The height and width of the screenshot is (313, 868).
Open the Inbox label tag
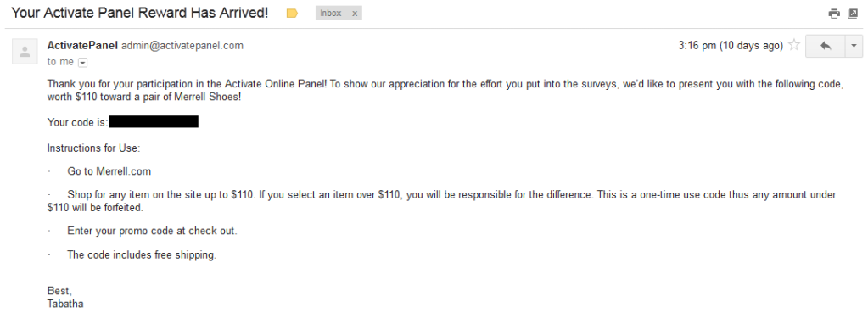330,14
